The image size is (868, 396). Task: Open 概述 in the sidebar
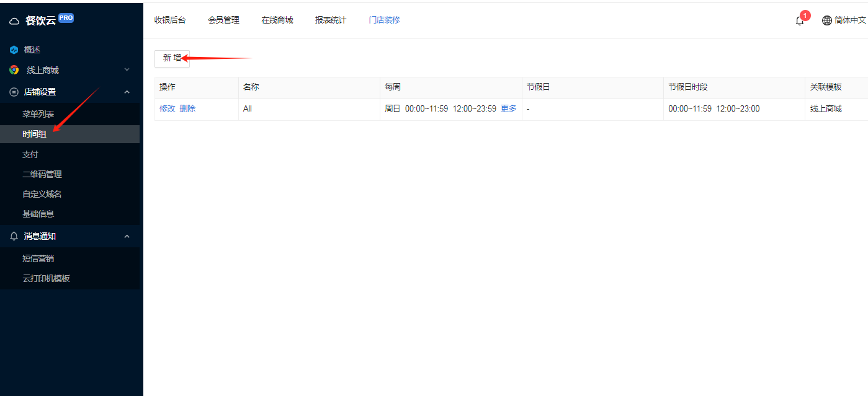(32, 50)
